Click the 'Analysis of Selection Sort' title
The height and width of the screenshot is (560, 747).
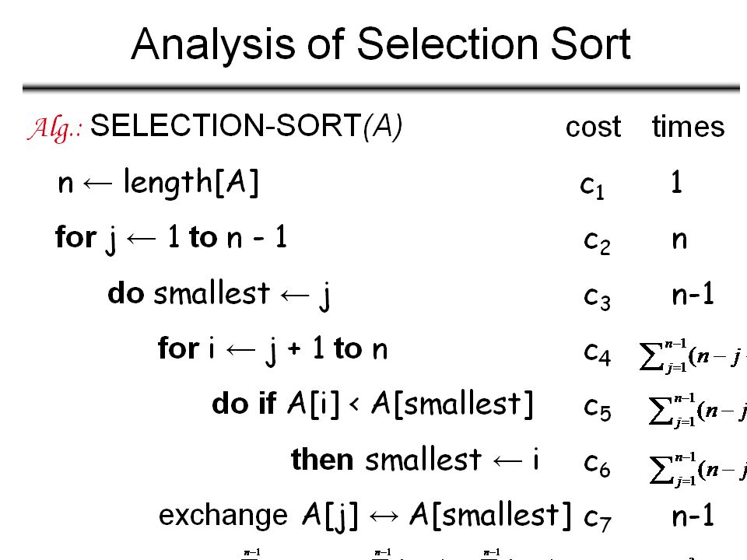coord(381,45)
